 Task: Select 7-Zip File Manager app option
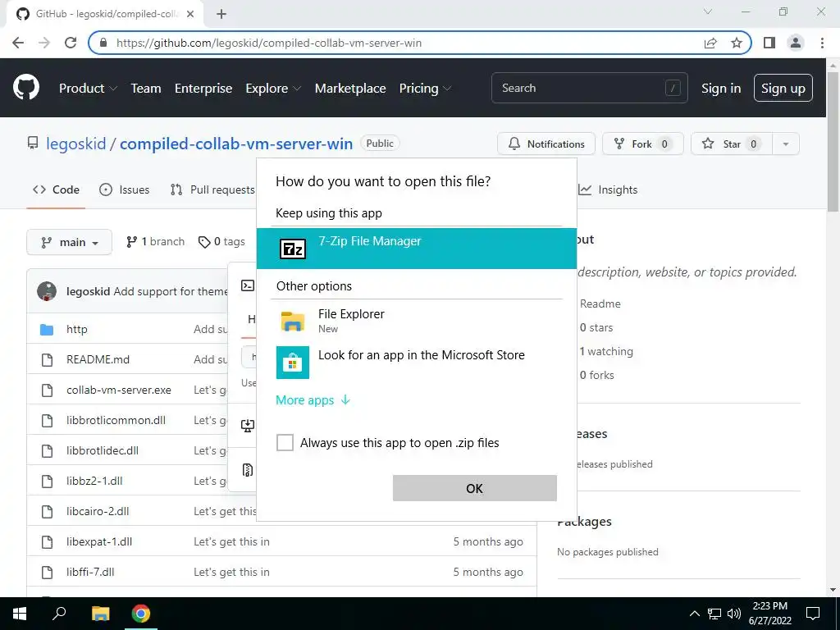[x=416, y=249]
